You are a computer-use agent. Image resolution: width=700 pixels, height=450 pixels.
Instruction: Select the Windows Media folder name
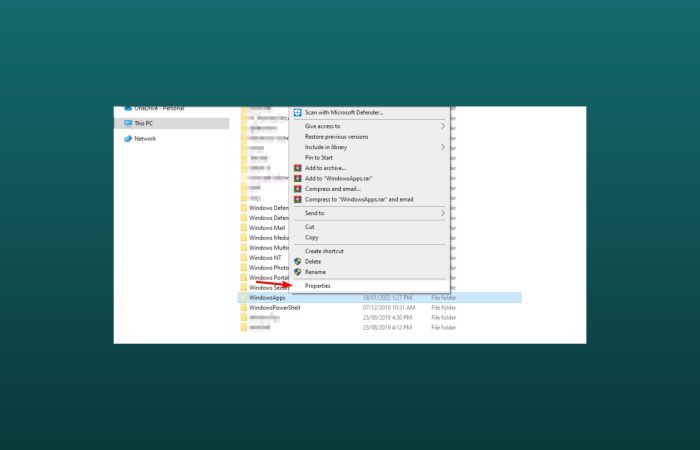coord(269,238)
